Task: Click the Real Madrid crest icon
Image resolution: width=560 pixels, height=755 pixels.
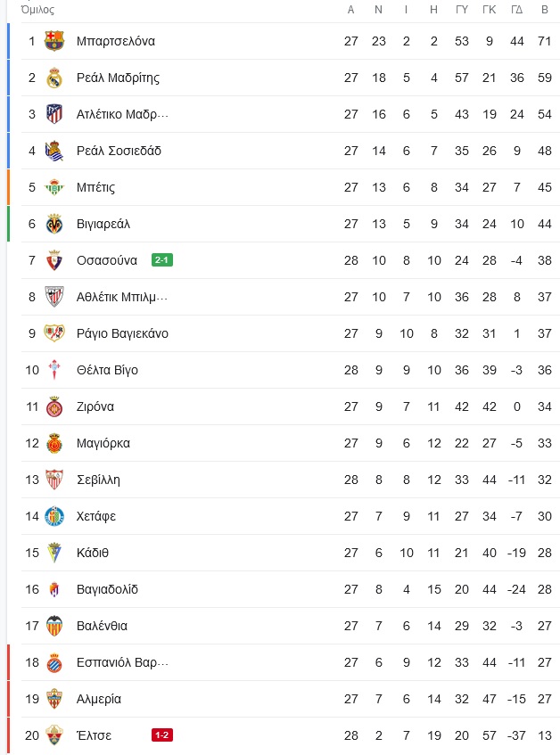Action: [54, 78]
